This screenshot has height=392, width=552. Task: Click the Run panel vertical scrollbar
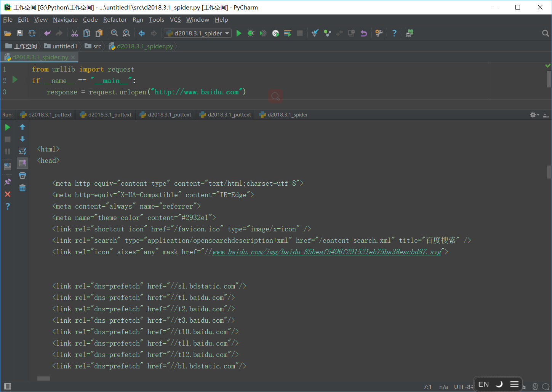click(x=549, y=172)
